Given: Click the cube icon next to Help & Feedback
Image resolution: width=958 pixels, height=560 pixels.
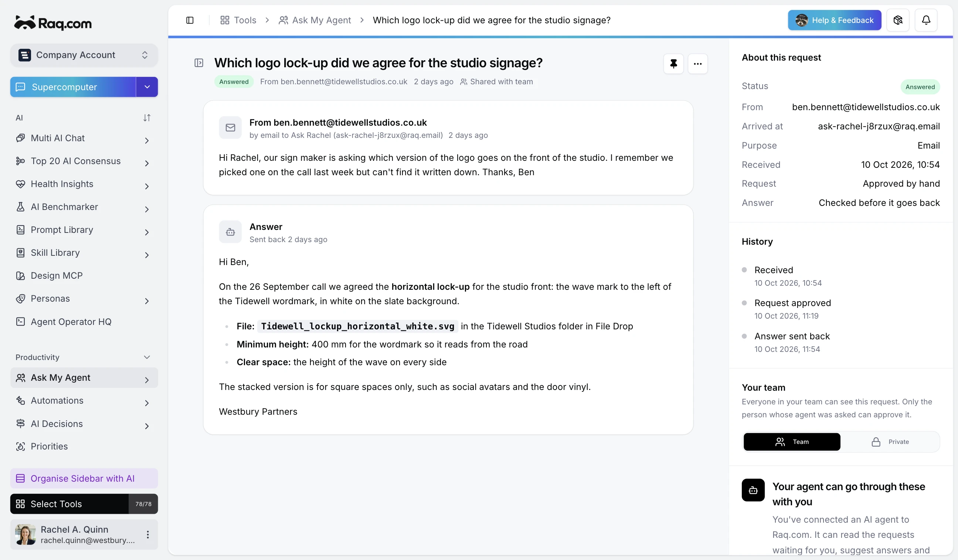Looking at the screenshot, I should [898, 20].
